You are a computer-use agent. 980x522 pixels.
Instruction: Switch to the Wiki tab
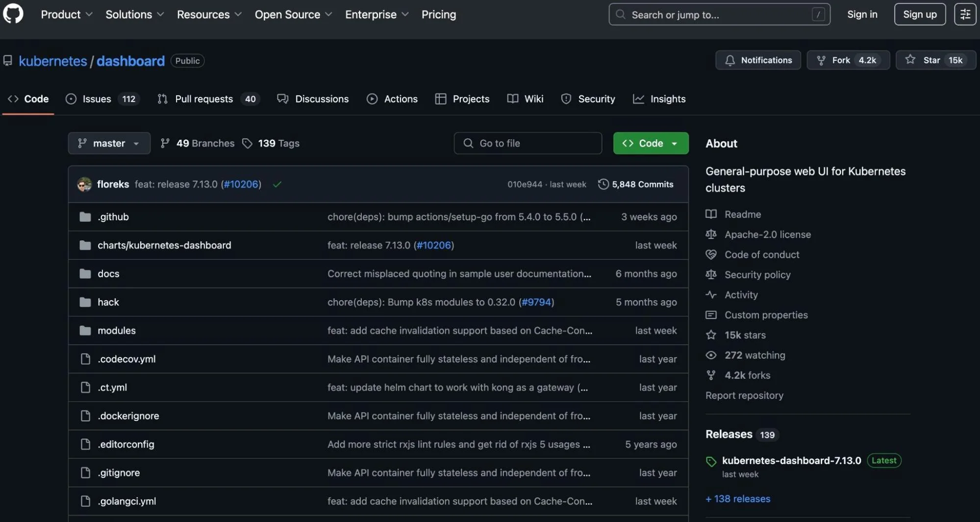coord(525,99)
